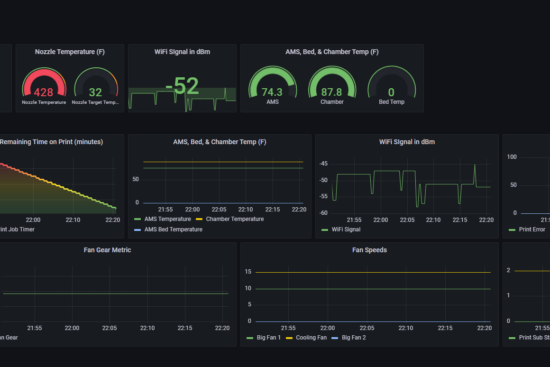This screenshot has height=367, width=550.
Task: Click the Bed Temp gauge reading 0
Action: 391,85
